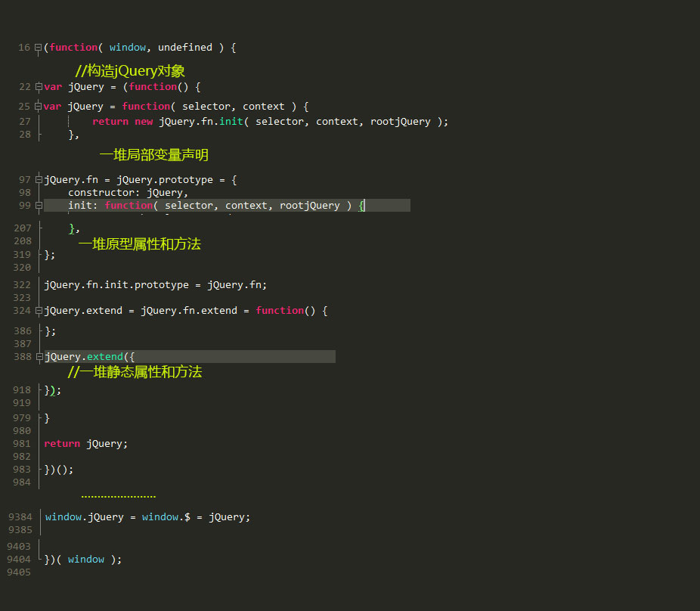Collapse the fold marker at line 22
The width and height of the screenshot is (700, 611).
coord(39,87)
